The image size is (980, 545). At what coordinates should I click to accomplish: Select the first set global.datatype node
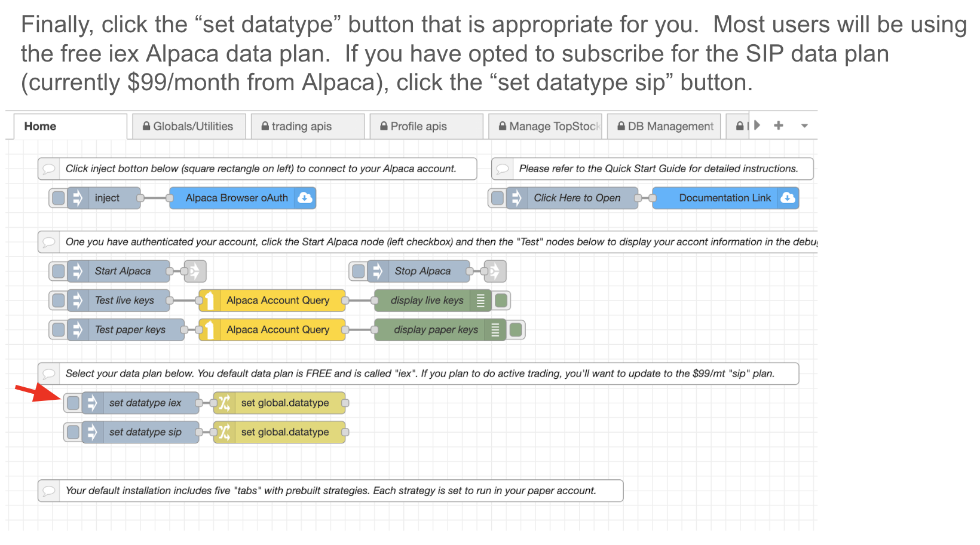[x=284, y=403]
